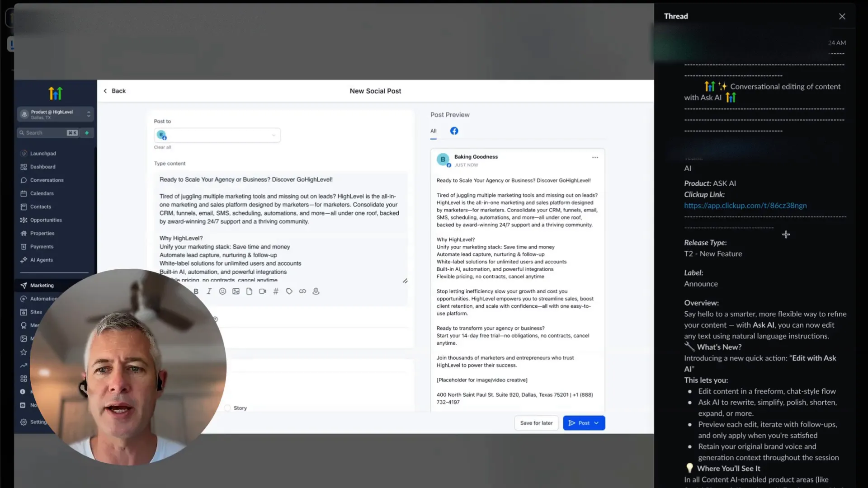Viewport: 868px width, 488px height.
Task: Open Properties in the sidebar
Action: [x=42, y=234]
